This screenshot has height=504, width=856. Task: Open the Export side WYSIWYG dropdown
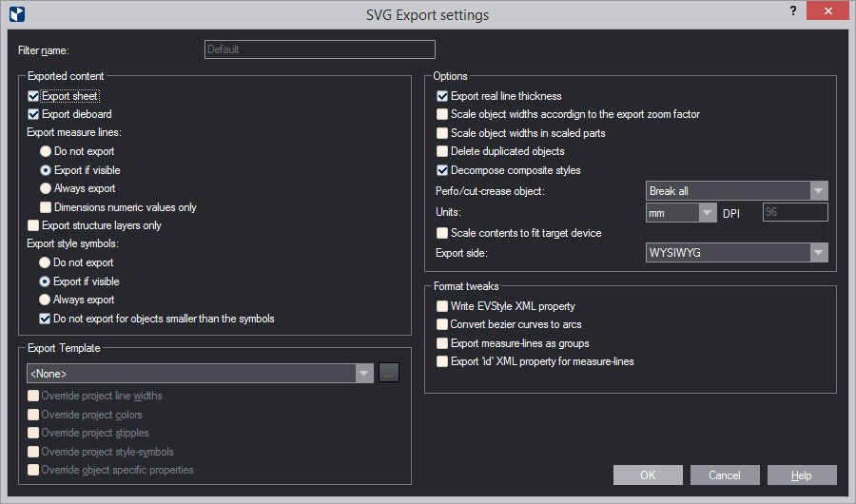coord(736,253)
